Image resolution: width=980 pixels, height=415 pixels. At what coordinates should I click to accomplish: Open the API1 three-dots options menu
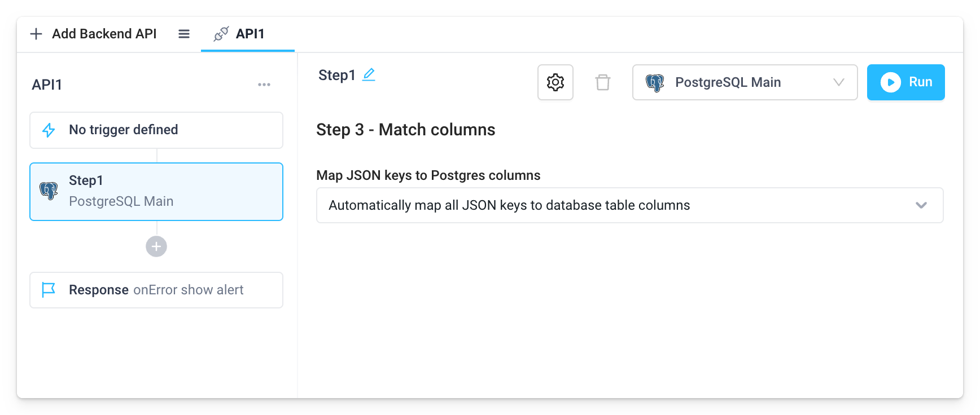[264, 85]
